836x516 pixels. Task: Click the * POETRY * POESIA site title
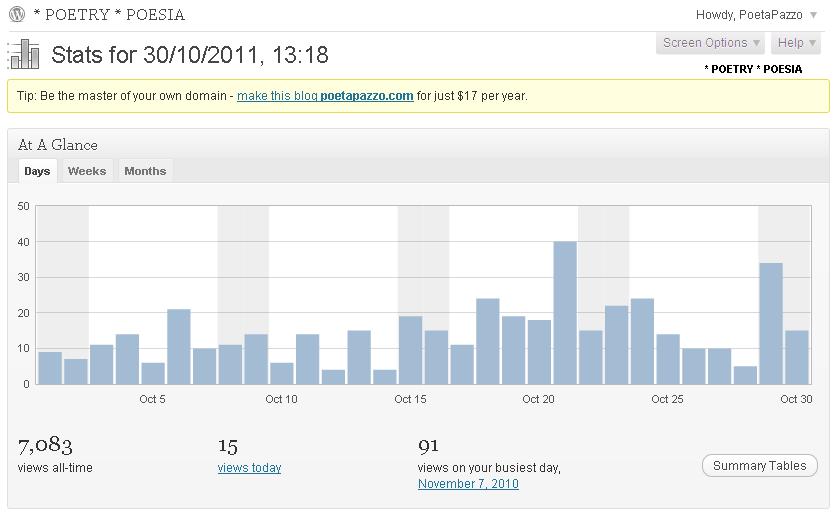pos(109,15)
